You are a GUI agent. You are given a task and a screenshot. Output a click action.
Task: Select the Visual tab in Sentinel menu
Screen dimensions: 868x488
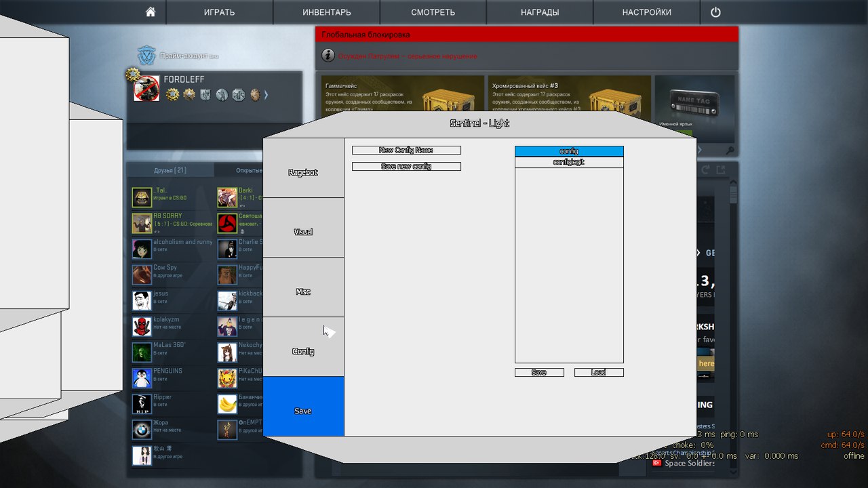point(303,228)
